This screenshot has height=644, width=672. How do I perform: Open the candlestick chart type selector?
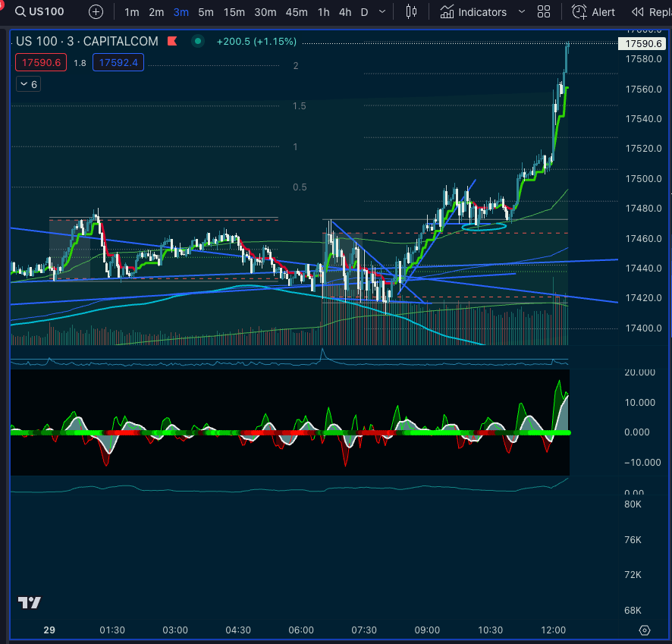coord(411,12)
